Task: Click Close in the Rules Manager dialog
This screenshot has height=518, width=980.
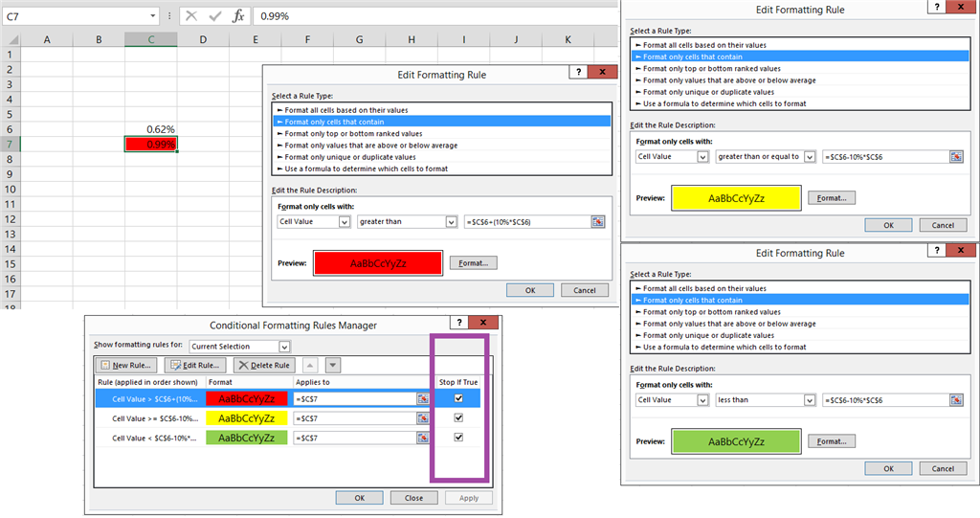Action: [413, 498]
